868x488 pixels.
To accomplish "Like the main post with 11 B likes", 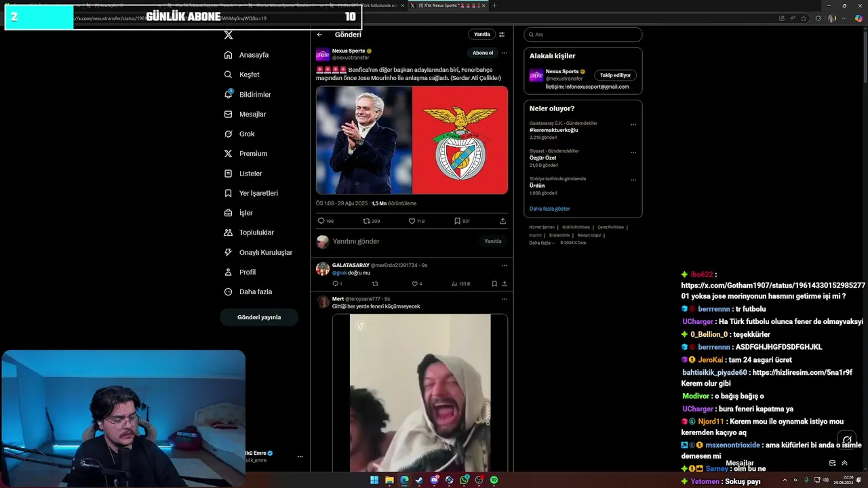I will (x=416, y=221).
